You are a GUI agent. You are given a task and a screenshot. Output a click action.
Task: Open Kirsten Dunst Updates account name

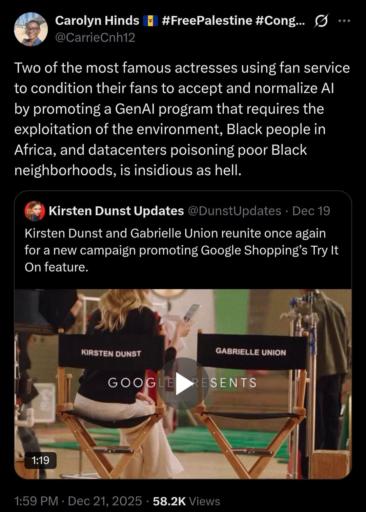(116, 211)
